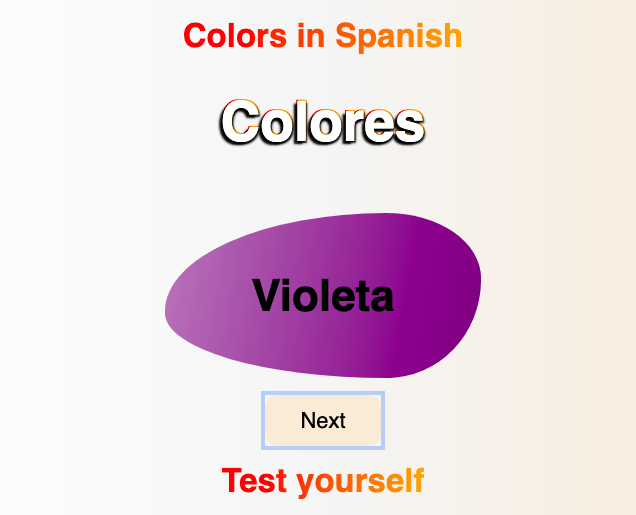Click the red word Colors in title
Viewport: 636px width, 515px height.
(235, 36)
